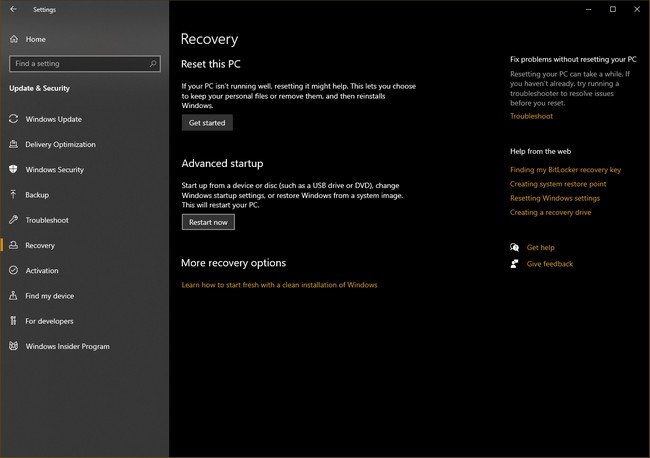Select Recovery in the sidebar

click(40, 245)
